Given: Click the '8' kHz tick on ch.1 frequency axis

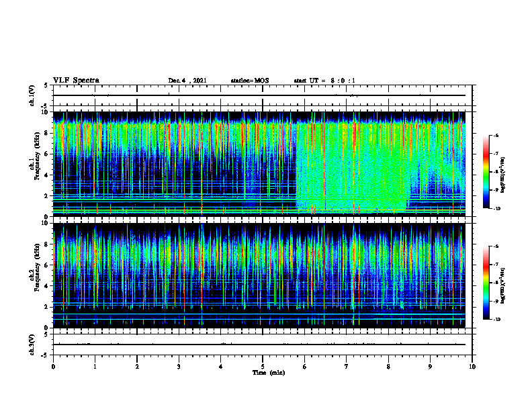Looking at the screenshot, I should [46, 133].
